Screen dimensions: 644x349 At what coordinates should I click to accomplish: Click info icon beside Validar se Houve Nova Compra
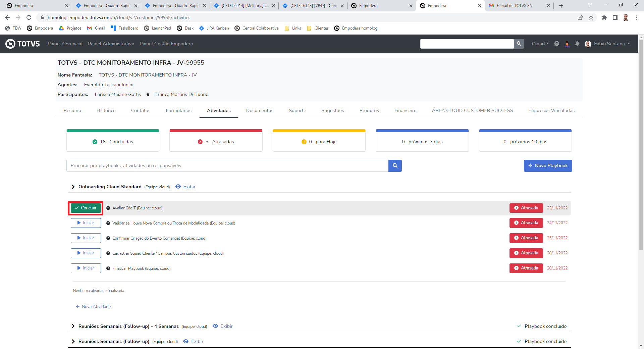pos(108,223)
